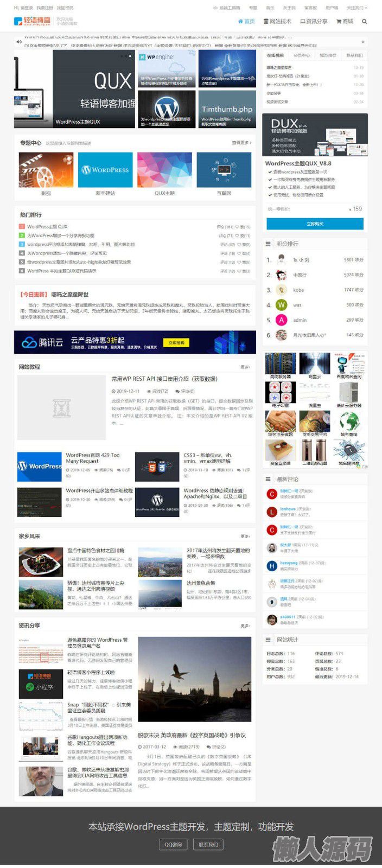Open the 百度域名查询 robot thumbnail
382x868 pixels.
click(x=349, y=363)
